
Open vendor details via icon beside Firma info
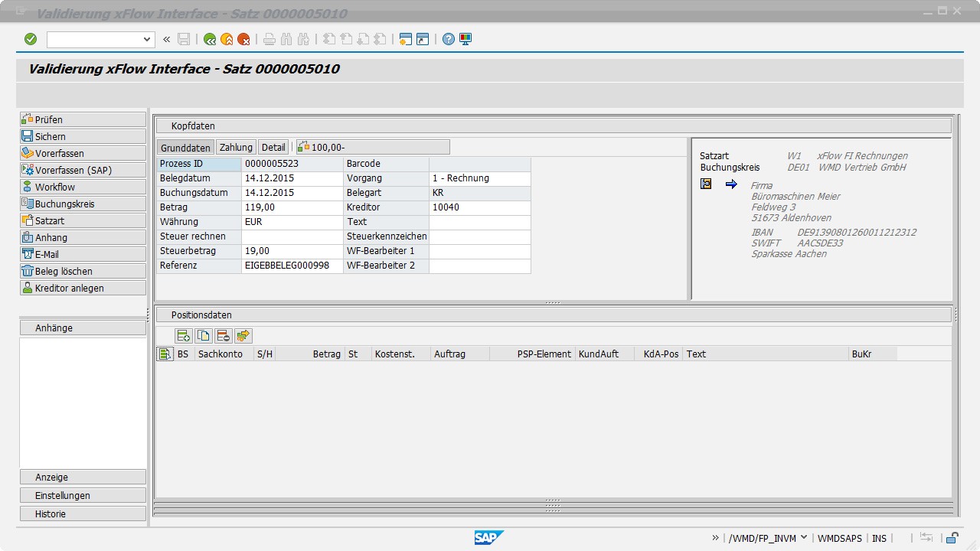pyautogui.click(x=705, y=184)
